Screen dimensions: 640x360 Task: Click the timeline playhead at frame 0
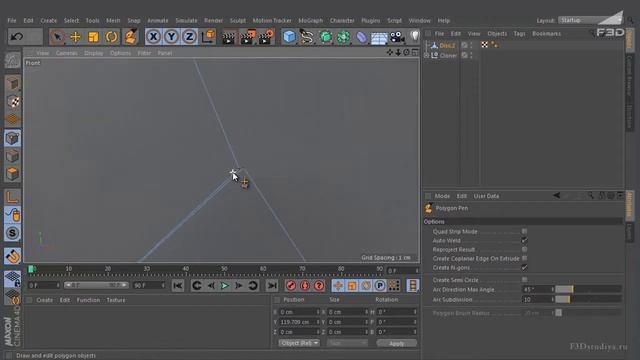click(x=31, y=269)
